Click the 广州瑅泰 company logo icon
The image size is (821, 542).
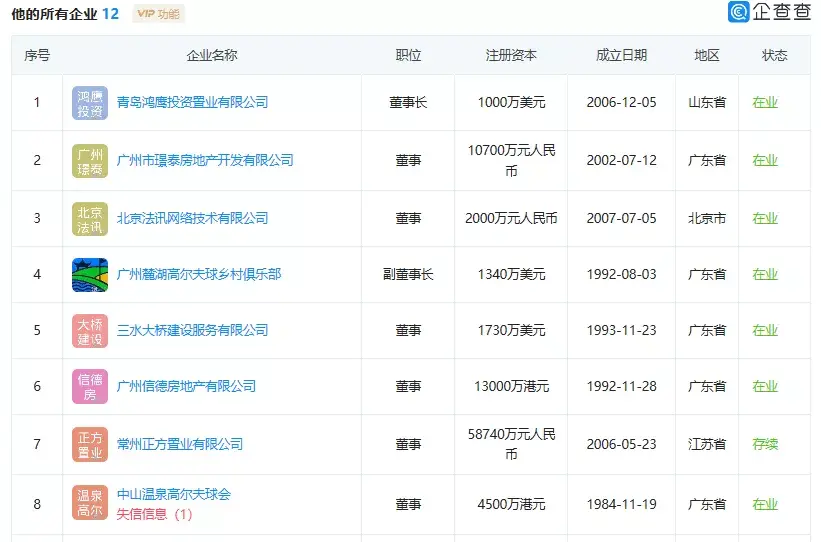[90, 161]
